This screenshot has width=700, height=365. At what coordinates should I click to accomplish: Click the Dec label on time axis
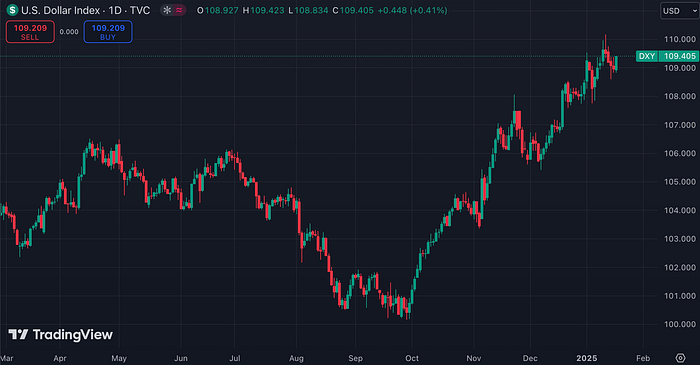pos(530,358)
